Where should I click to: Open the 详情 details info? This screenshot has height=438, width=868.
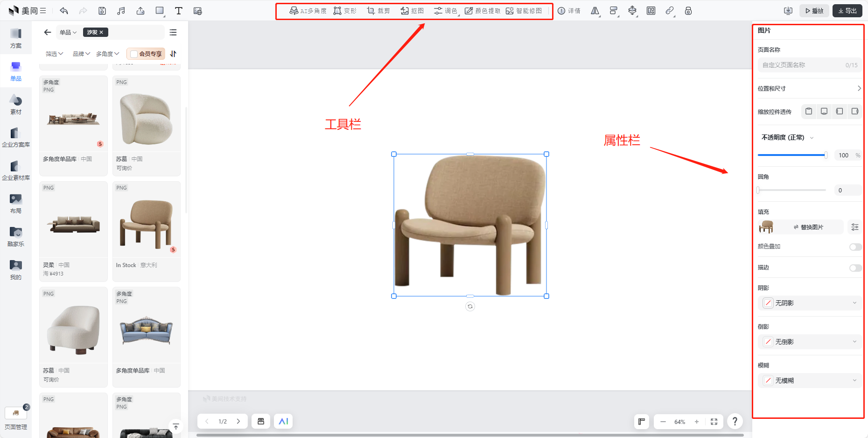[x=569, y=11]
